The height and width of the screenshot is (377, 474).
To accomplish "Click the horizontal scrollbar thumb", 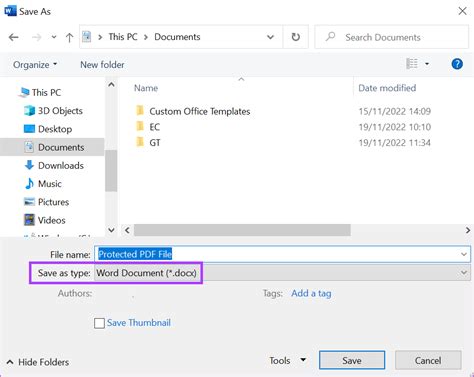I will tap(242, 230).
